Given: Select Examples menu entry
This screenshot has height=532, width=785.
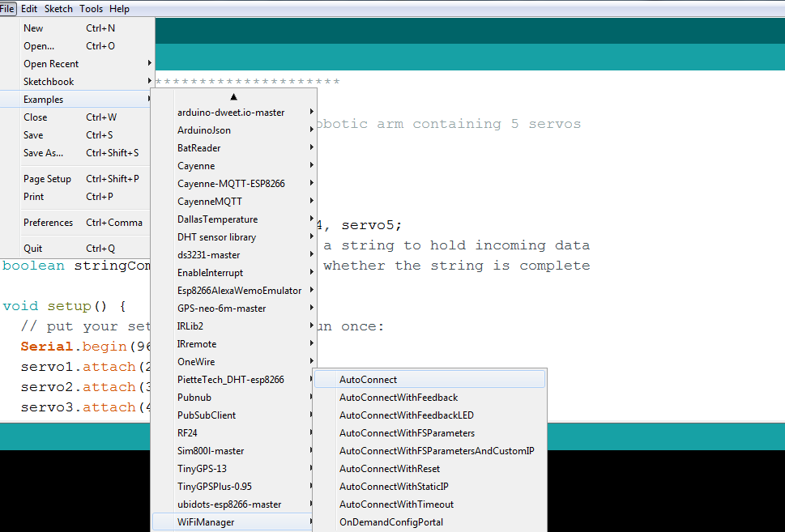Looking at the screenshot, I should 76,99.
